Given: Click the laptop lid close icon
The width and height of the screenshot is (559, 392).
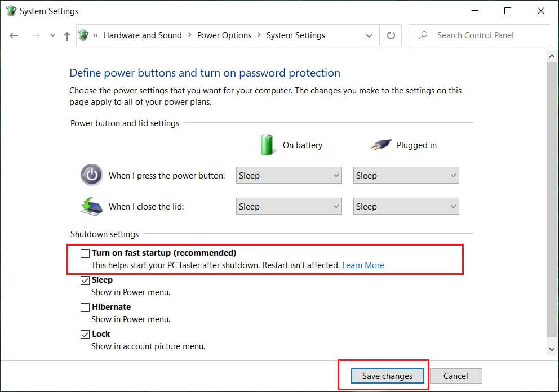Looking at the screenshot, I should pos(91,206).
